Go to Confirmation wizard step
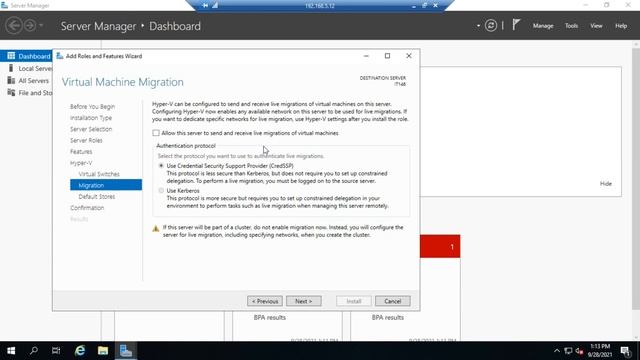The image size is (640, 360). [87, 208]
